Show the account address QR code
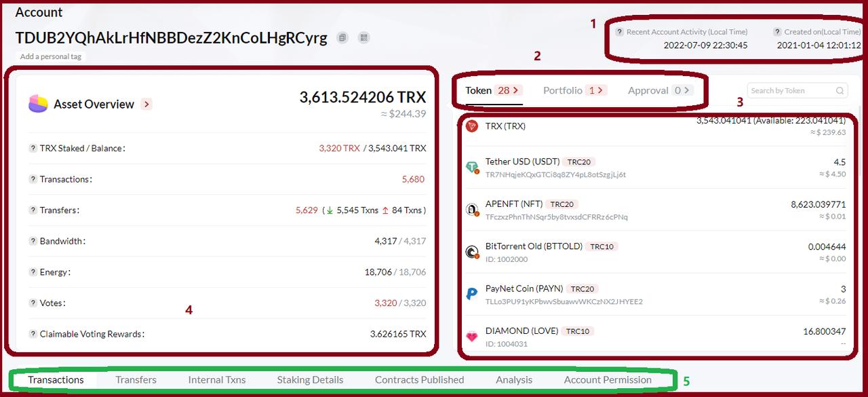868x397 pixels. coord(363,38)
